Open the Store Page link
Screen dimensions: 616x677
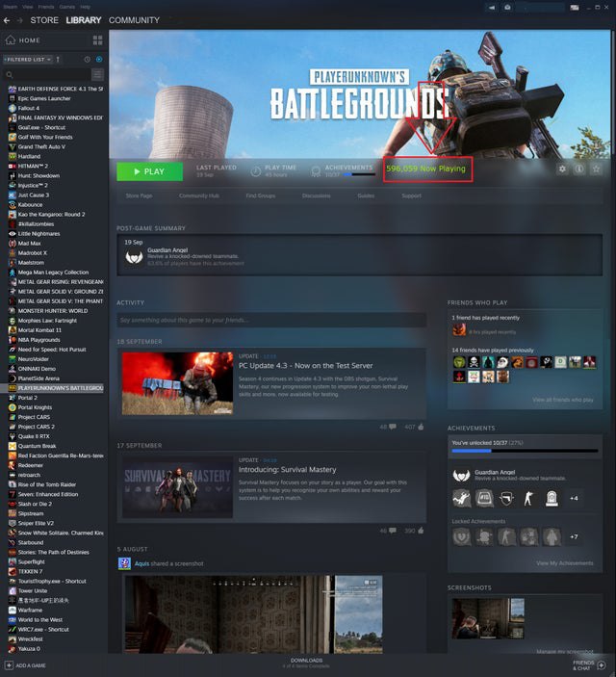[x=139, y=195]
